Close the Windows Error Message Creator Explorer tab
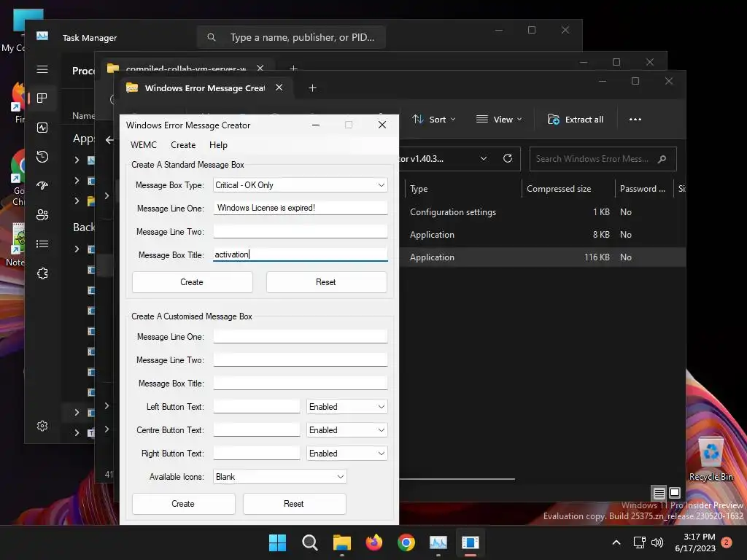 [279, 87]
